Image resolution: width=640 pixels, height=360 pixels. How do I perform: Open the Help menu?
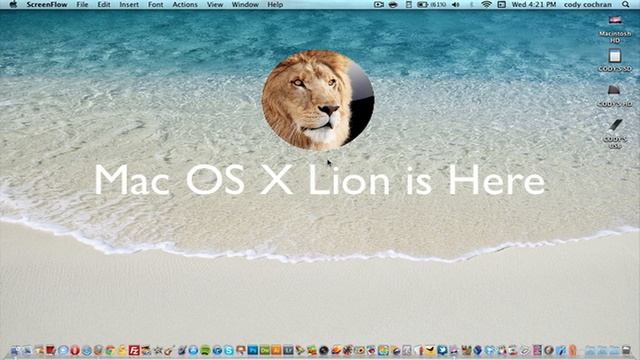tap(275, 4)
